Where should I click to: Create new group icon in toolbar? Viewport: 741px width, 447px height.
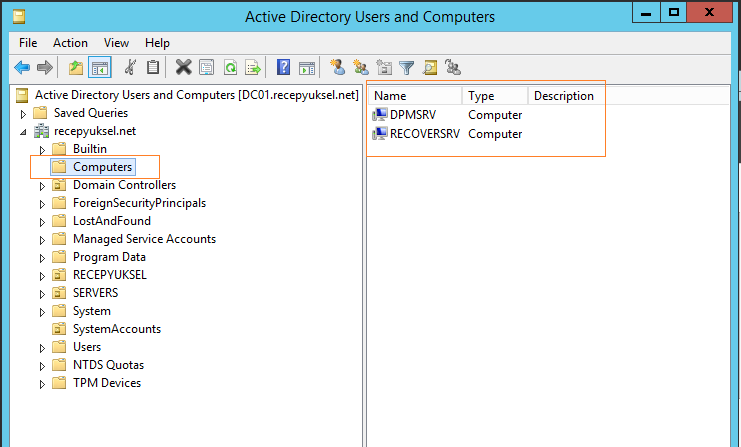click(x=361, y=68)
